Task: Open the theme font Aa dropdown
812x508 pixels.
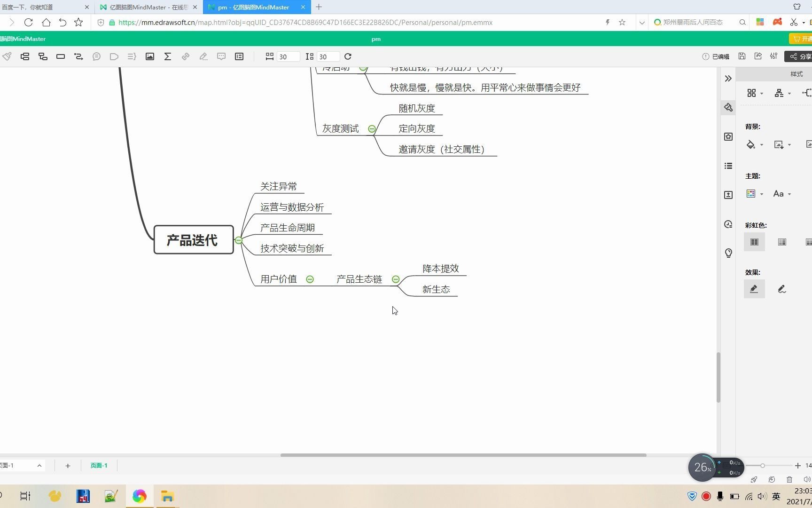Action: click(x=782, y=194)
